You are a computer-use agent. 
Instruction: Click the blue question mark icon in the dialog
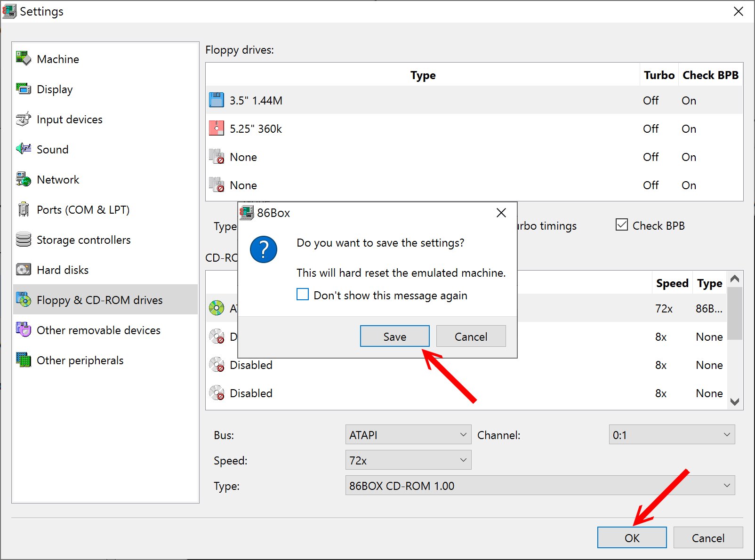264,249
